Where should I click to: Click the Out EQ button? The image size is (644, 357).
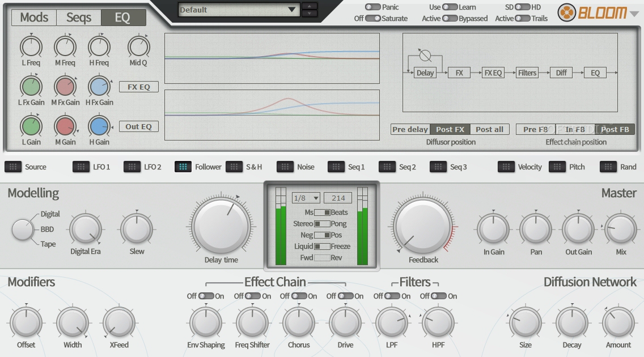tap(139, 126)
